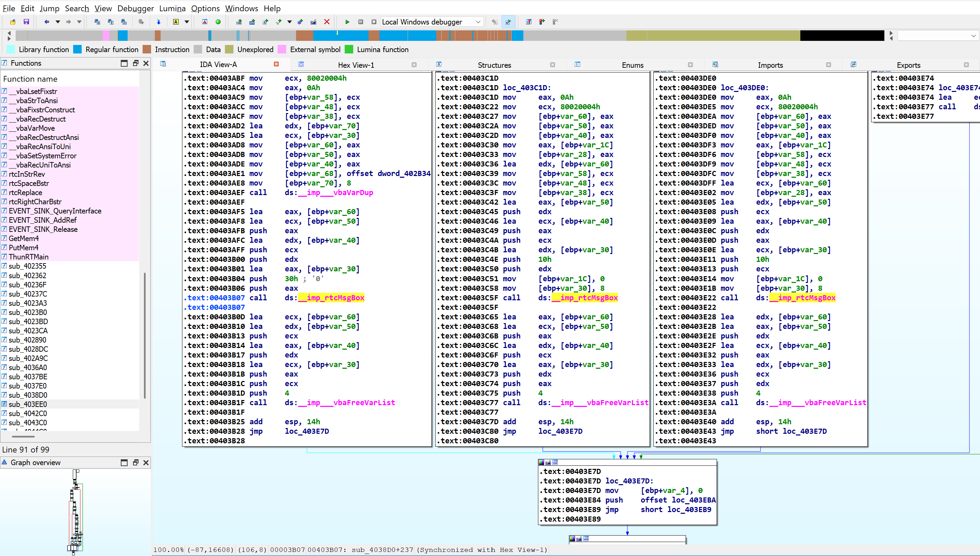Screen dimensions: 980x556
Task: Click the Regular function blue color swatch
Action: pyautogui.click(x=78, y=49)
